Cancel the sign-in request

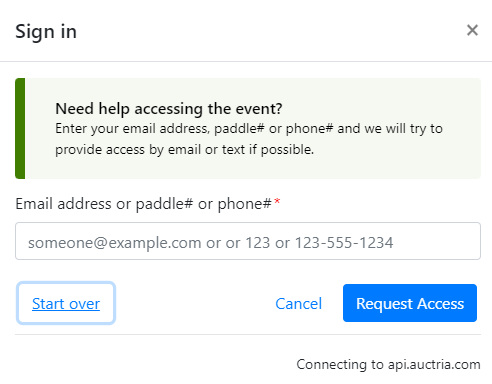point(298,303)
